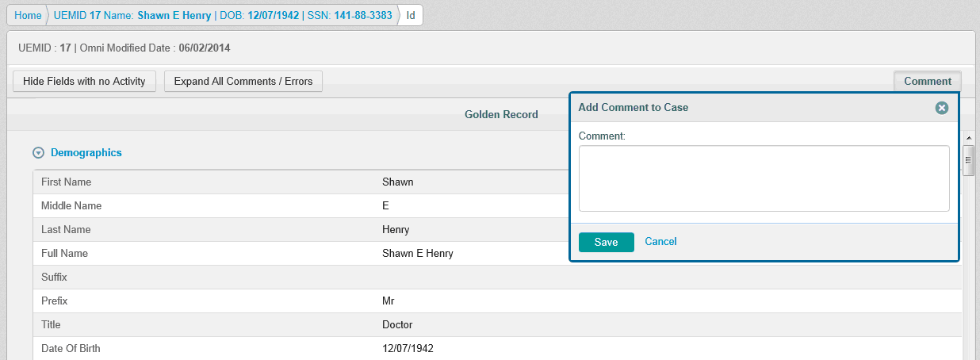Save the case comment
The image size is (980, 360).
pyautogui.click(x=606, y=242)
